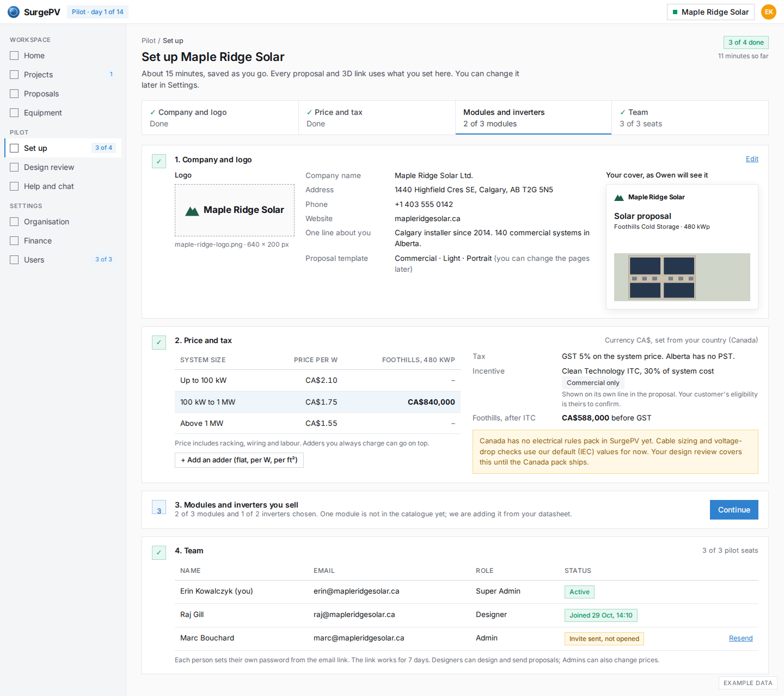
Task: Click the Pilot day 1 of 14 badge
Action: pos(97,12)
